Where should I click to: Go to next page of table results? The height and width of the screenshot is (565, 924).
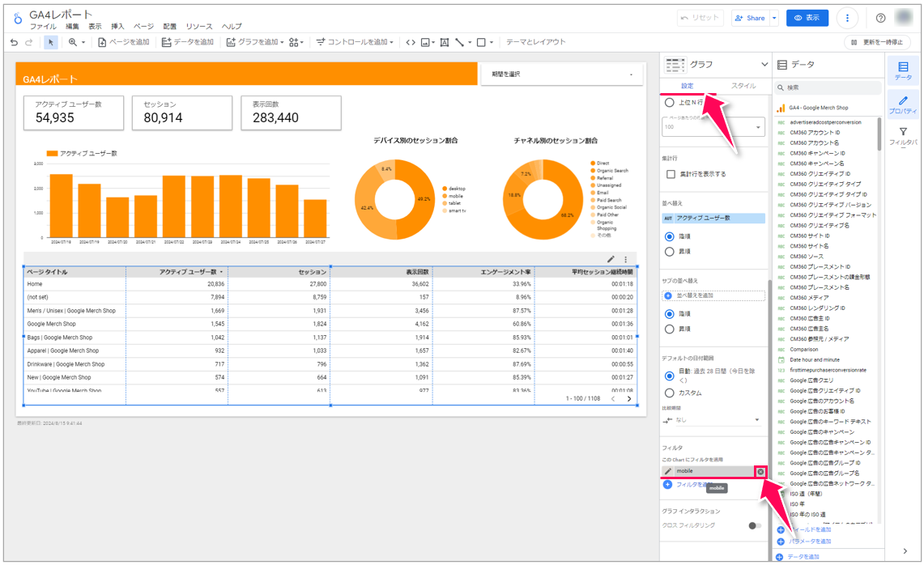[x=629, y=399]
